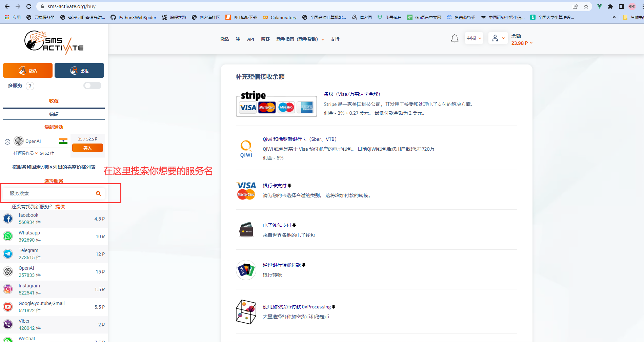Click the QIWI wallet logo

(x=246, y=149)
